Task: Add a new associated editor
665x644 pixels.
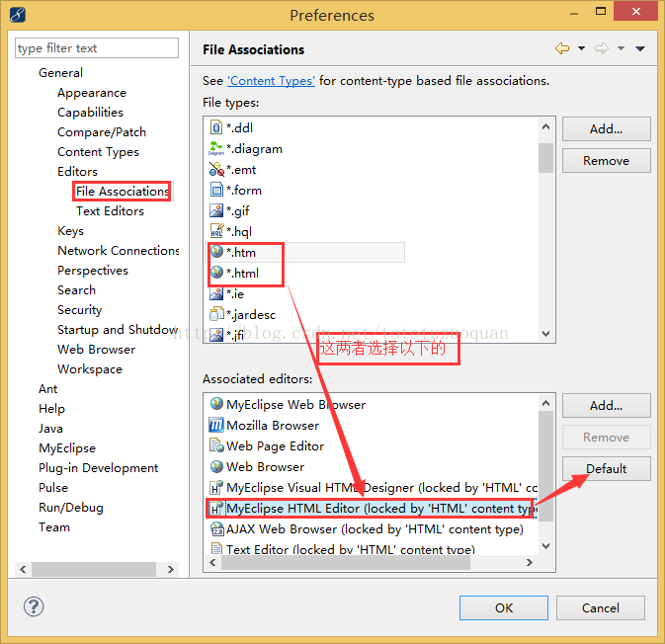Action: click(x=606, y=405)
